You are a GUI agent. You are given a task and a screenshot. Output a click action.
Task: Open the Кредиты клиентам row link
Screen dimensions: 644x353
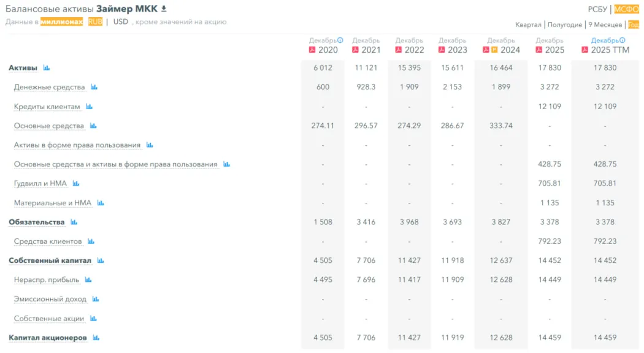47,107
